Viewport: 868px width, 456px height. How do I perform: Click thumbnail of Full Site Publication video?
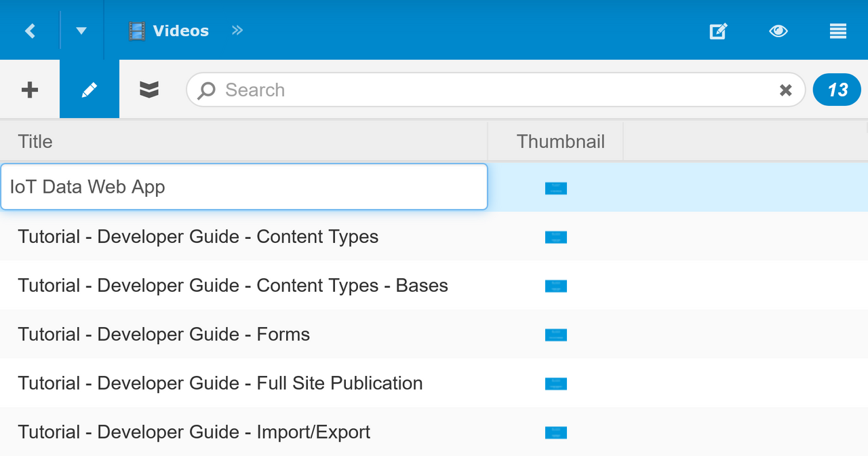(x=555, y=383)
